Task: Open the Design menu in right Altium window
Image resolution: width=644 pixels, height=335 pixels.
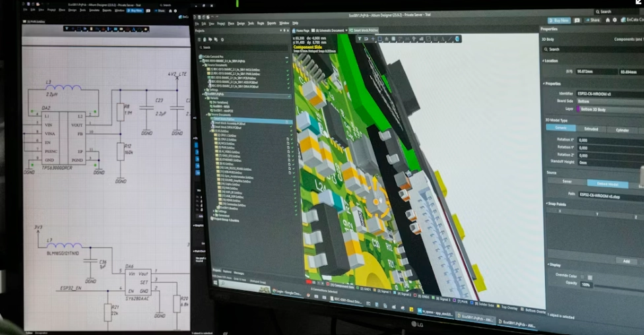Action: 241,23
